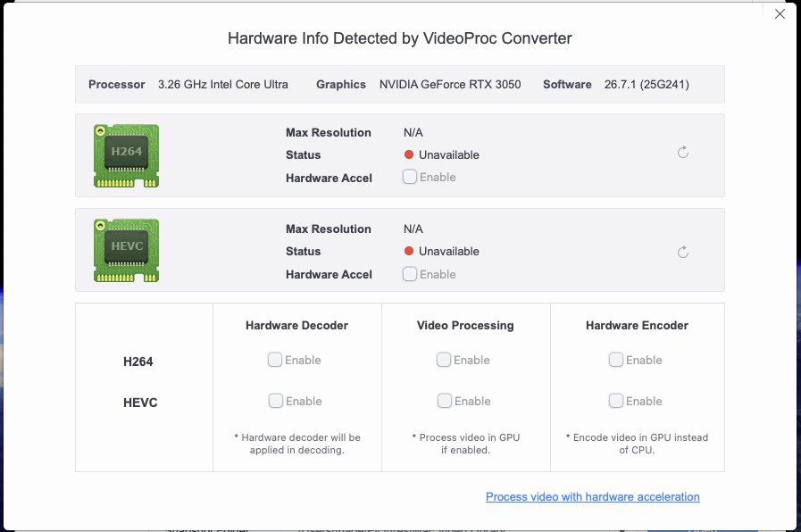
Task: Click the processor value '3.26 GHz Intel Core Ultra'
Action: (x=222, y=85)
